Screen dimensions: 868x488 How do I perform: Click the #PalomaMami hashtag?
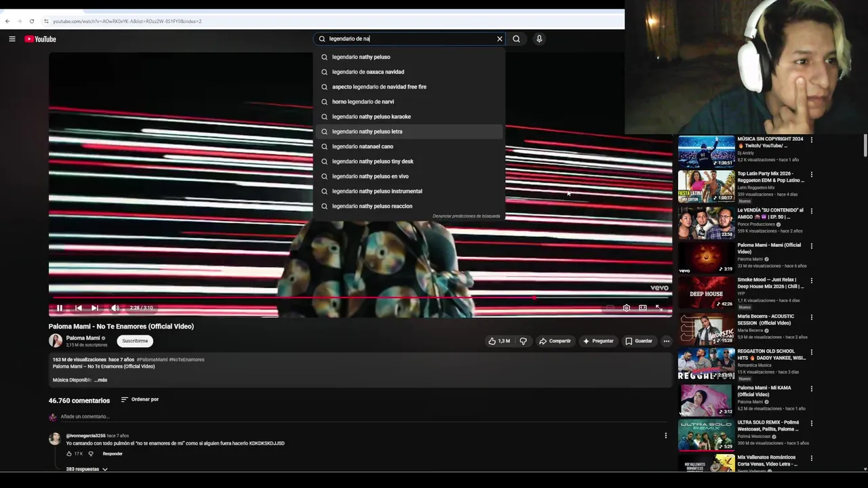[152, 360]
